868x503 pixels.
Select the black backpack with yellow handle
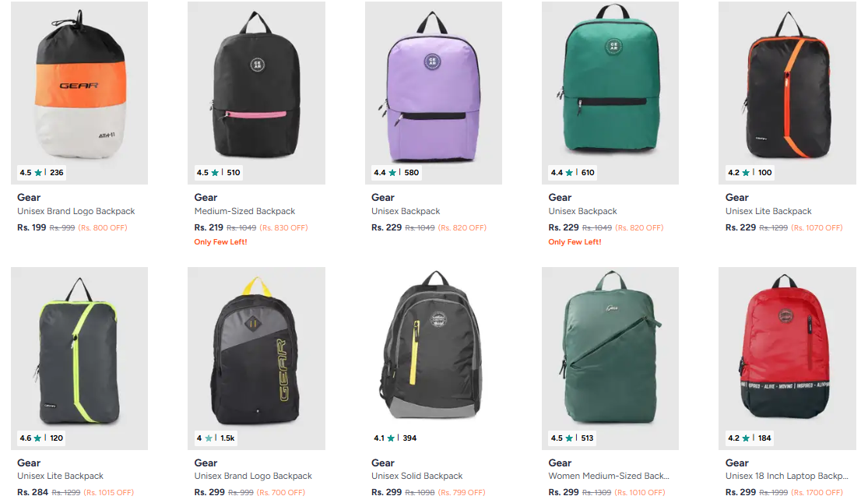pos(256,358)
